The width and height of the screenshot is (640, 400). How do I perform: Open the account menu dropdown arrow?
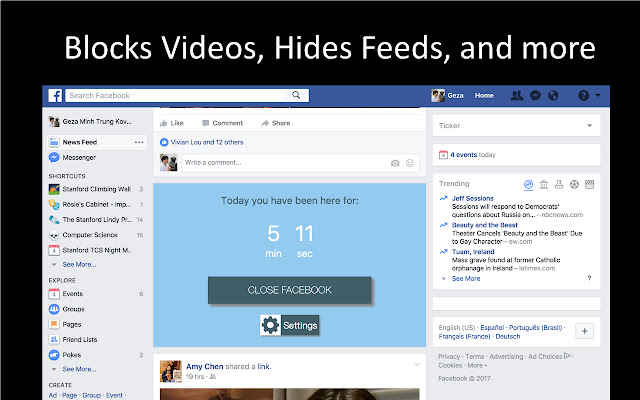[597, 96]
